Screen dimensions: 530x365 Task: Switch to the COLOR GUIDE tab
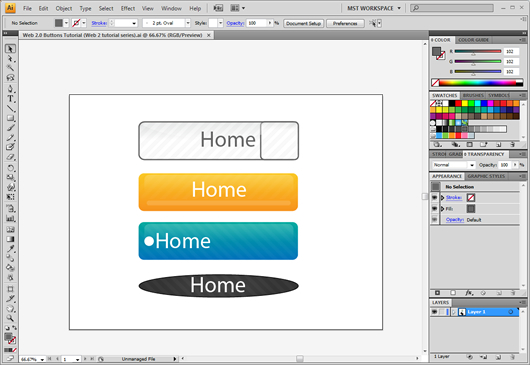pyautogui.click(x=473, y=40)
